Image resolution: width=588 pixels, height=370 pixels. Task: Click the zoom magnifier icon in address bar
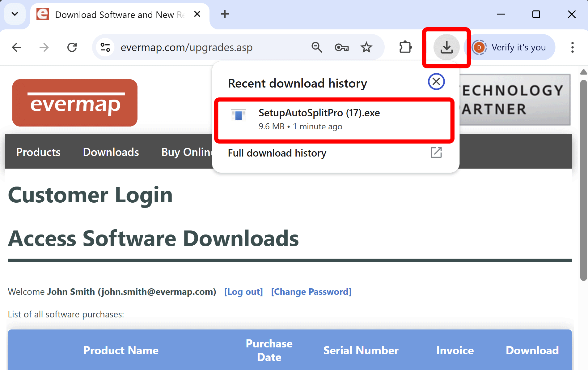click(x=317, y=48)
